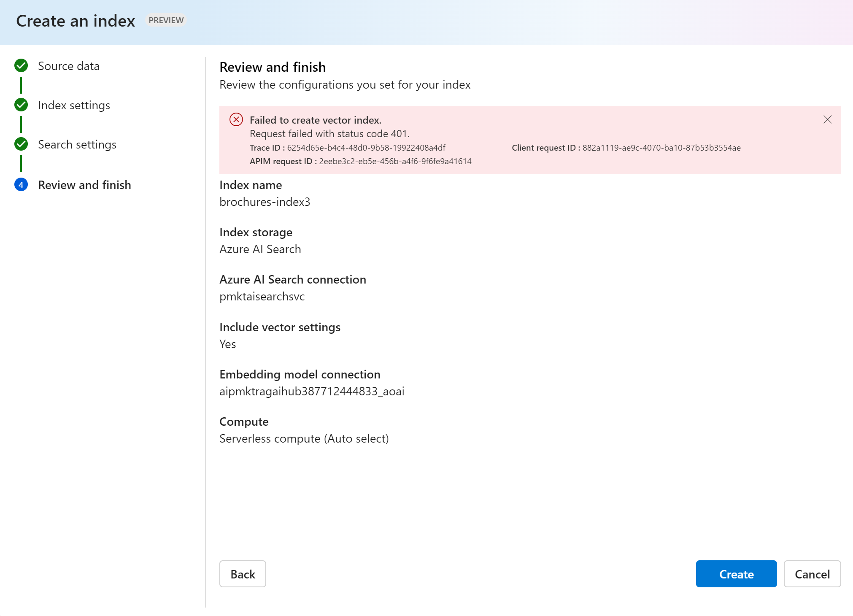853x616 pixels.
Task: Navigate to Search settings step
Action: coord(77,145)
